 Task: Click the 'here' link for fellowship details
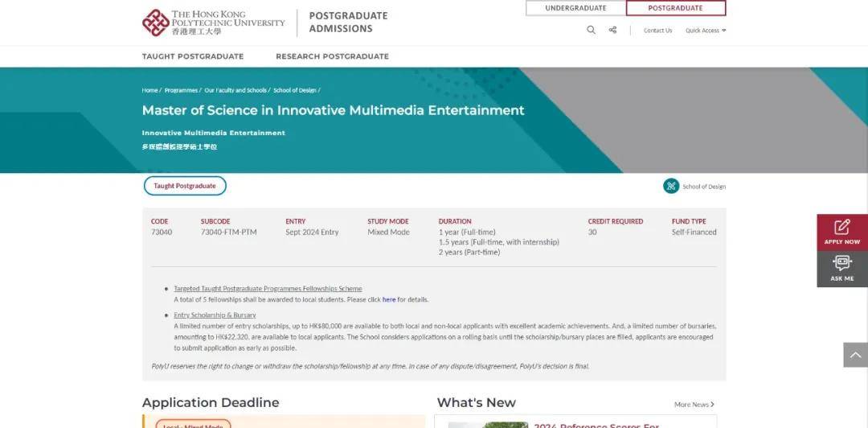tap(389, 300)
